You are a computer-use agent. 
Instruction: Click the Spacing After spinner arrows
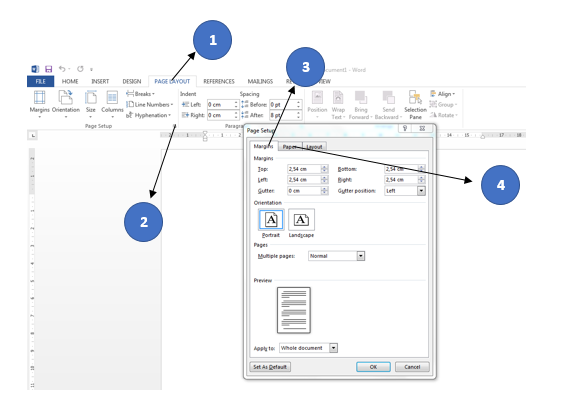(x=299, y=115)
